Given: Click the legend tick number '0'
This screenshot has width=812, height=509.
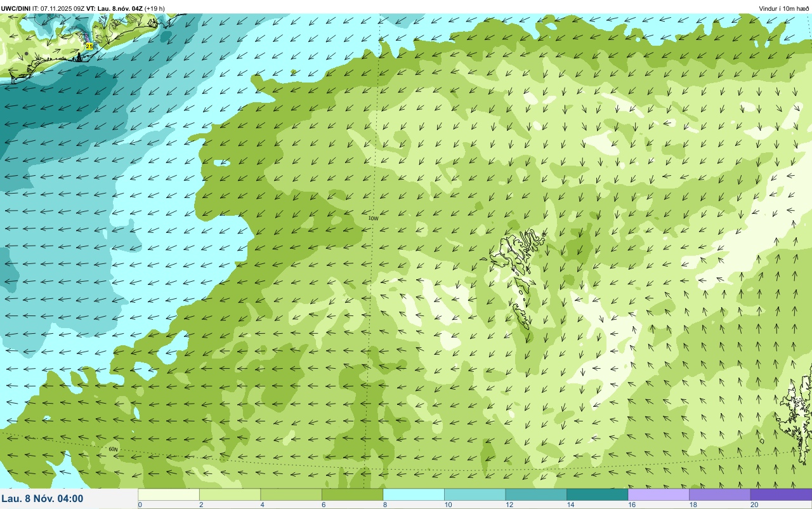Looking at the screenshot, I should [x=140, y=505].
